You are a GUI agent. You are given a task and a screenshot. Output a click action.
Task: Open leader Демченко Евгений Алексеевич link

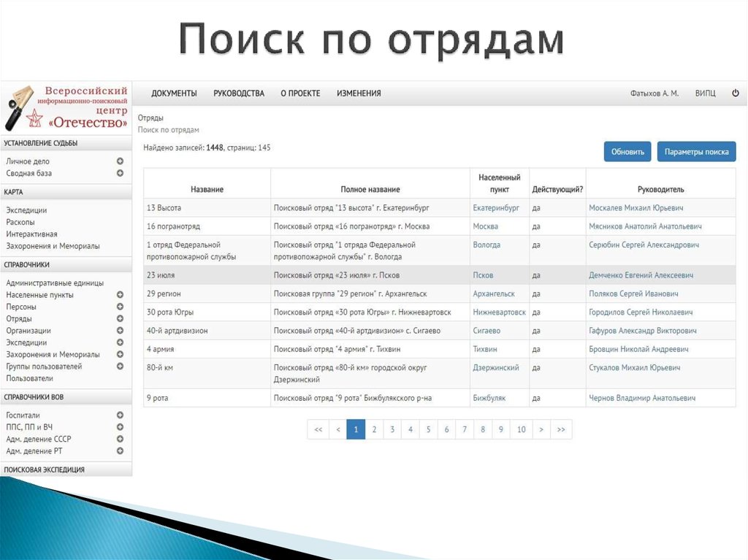point(641,275)
